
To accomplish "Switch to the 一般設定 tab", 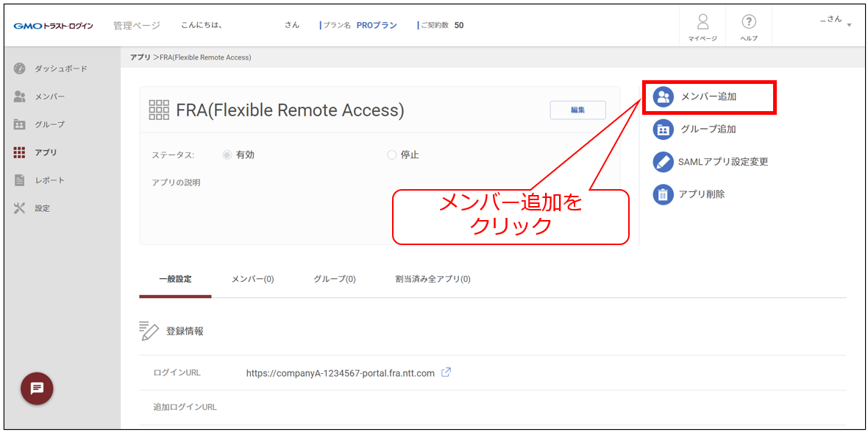I will coord(175,279).
